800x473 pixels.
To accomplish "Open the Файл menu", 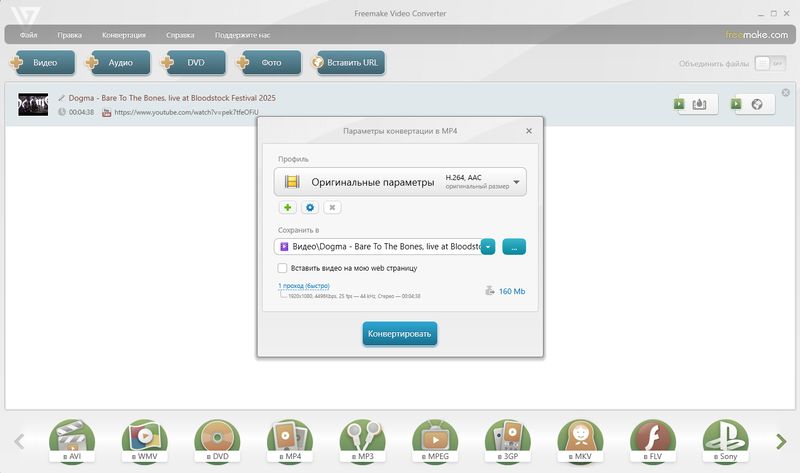I will pos(28,34).
